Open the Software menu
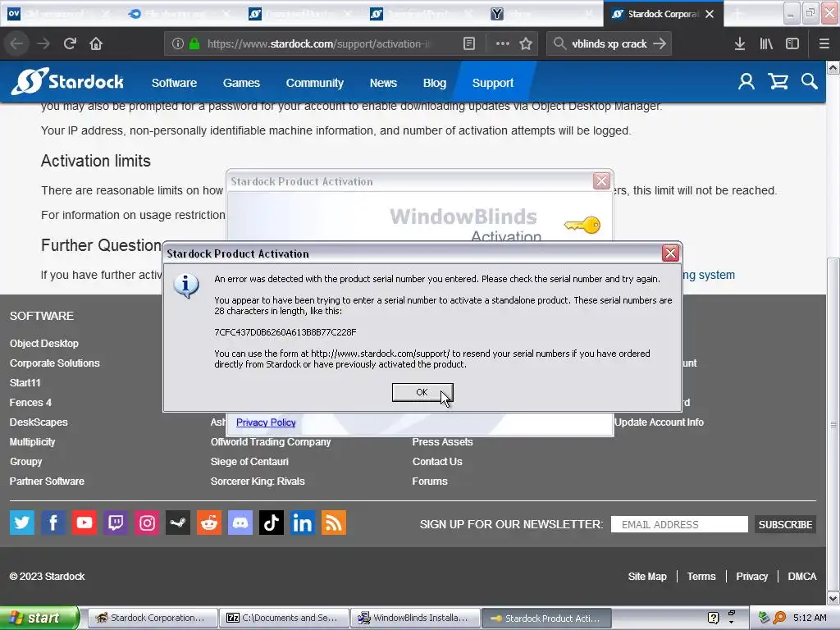Viewport: 840px width, 630px height. coord(174,83)
